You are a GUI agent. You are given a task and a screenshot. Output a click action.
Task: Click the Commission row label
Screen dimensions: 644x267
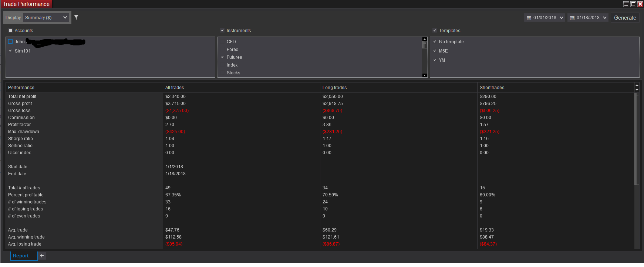tap(21, 118)
